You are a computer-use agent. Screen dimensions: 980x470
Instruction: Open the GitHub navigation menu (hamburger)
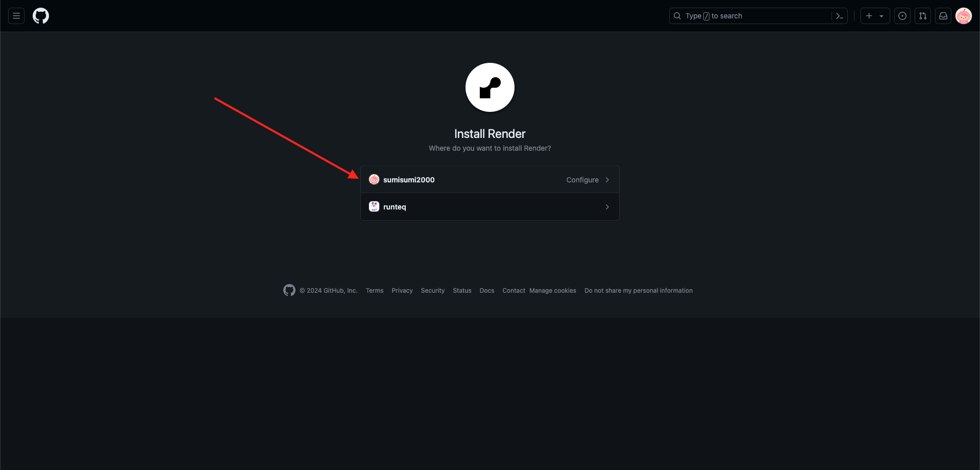[16, 16]
